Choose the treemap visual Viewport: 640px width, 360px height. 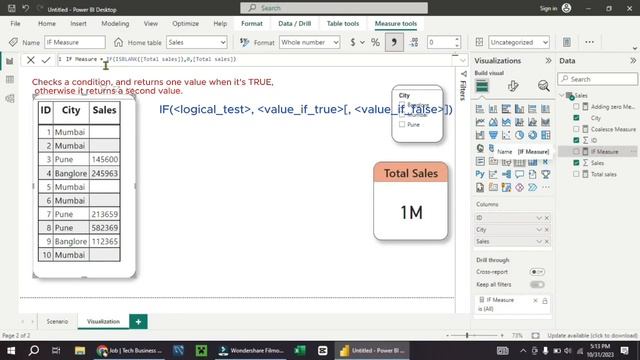(x=545, y=135)
